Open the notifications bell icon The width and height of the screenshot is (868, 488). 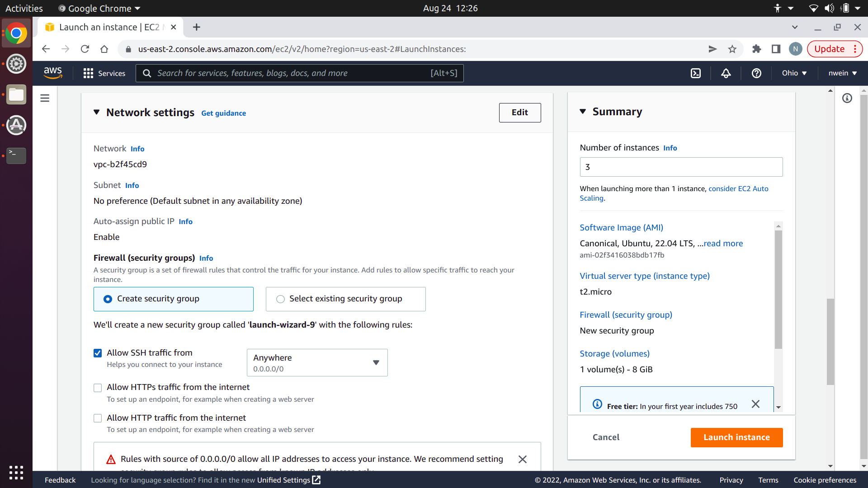(x=726, y=73)
